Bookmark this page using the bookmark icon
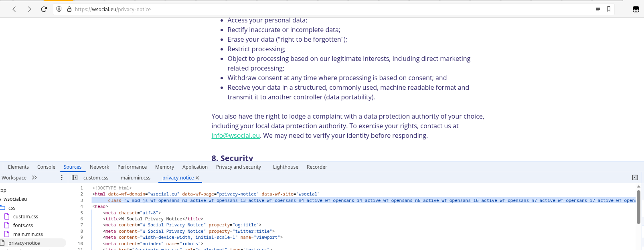 tap(608, 9)
